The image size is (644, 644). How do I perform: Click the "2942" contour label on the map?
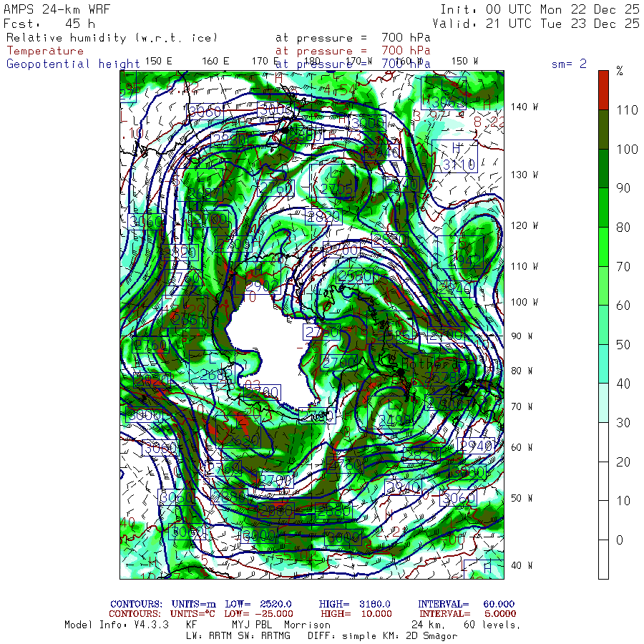pos(464,260)
